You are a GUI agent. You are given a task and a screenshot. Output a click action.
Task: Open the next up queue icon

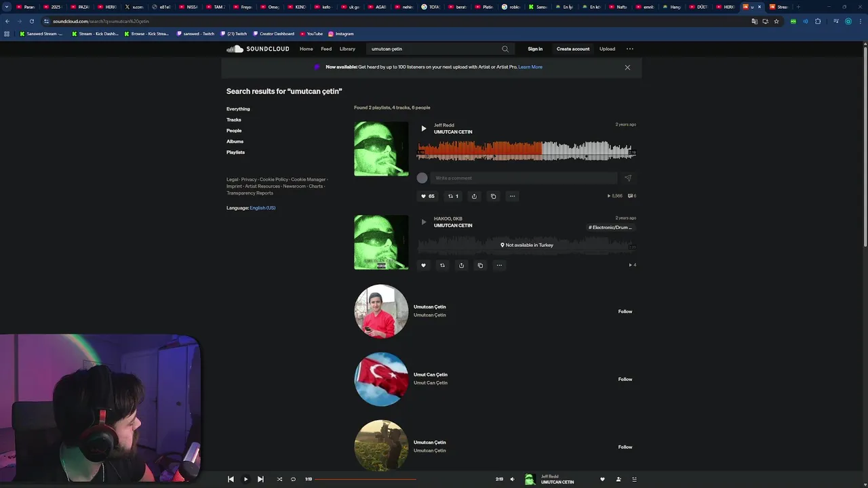coord(634,479)
